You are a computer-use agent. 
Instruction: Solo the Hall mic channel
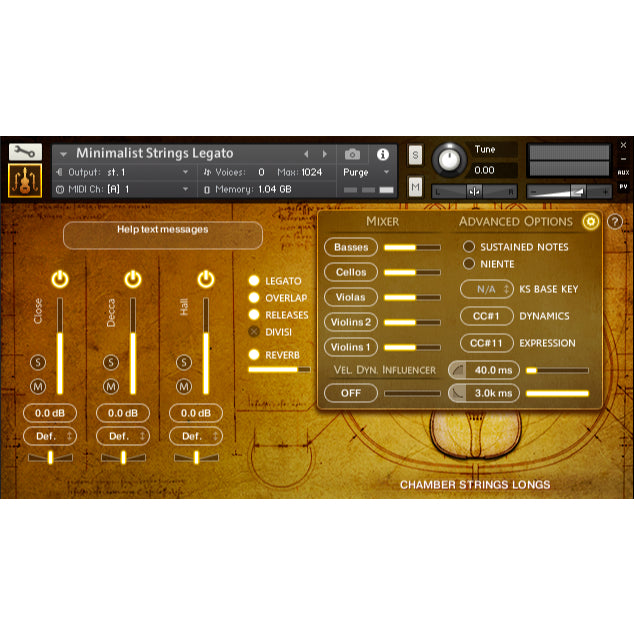click(x=184, y=362)
